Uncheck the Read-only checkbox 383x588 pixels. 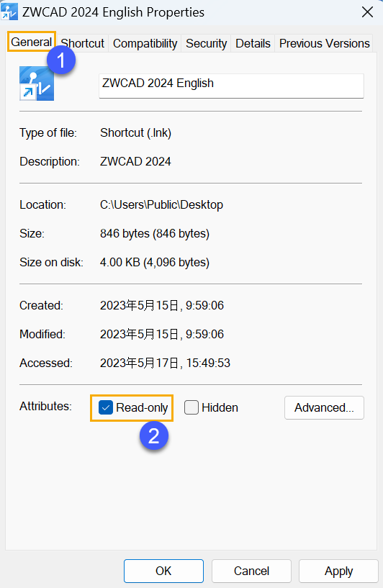click(x=106, y=407)
